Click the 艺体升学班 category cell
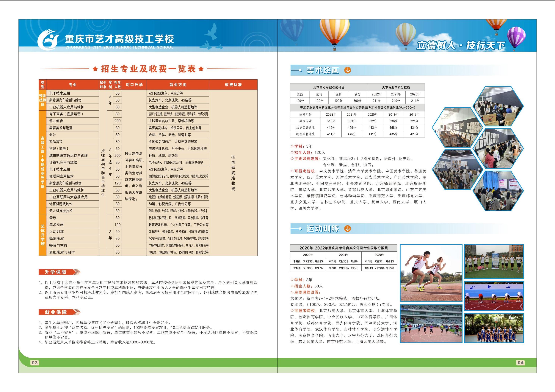The image size is (555, 392). 43,235
